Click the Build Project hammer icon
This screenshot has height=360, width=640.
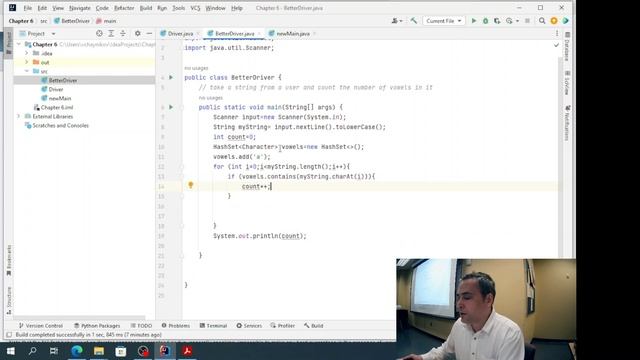tap(413, 20)
